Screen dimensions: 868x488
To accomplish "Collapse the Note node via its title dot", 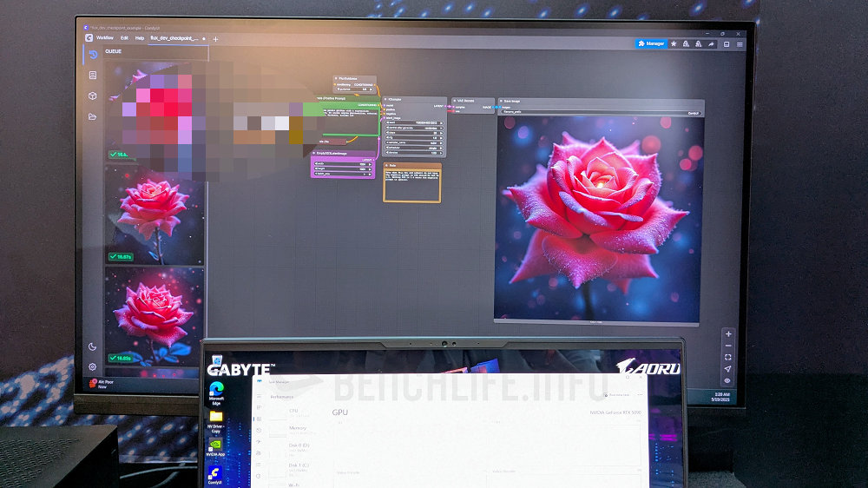I will (386, 166).
